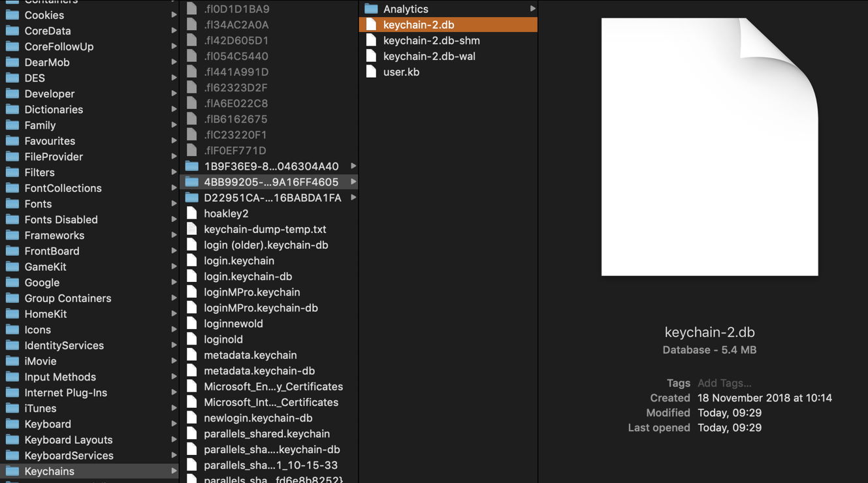Select the Favourites folder name
This screenshot has height=483, width=868.
click(50, 141)
